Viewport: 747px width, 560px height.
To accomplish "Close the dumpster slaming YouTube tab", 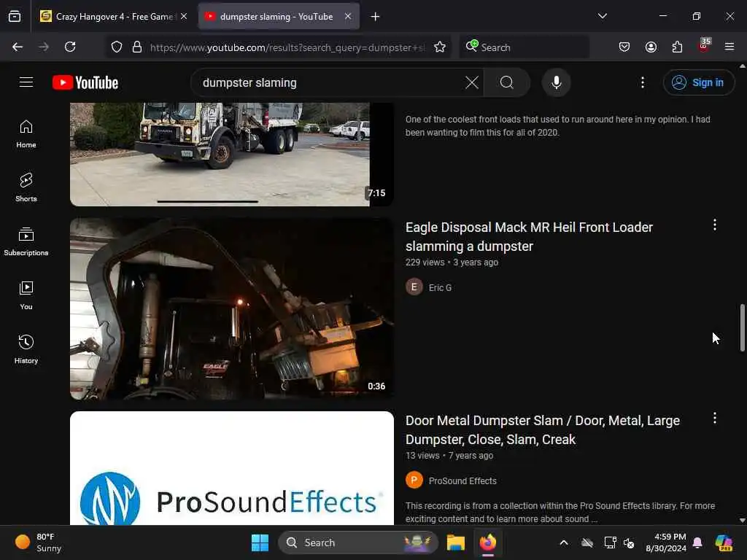I will [348, 16].
